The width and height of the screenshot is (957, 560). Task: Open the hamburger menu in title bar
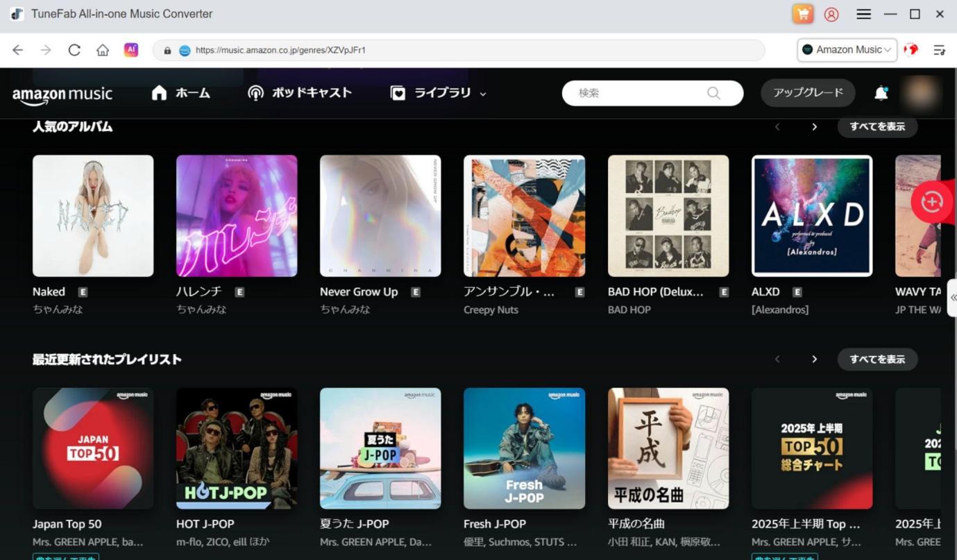click(x=863, y=14)
